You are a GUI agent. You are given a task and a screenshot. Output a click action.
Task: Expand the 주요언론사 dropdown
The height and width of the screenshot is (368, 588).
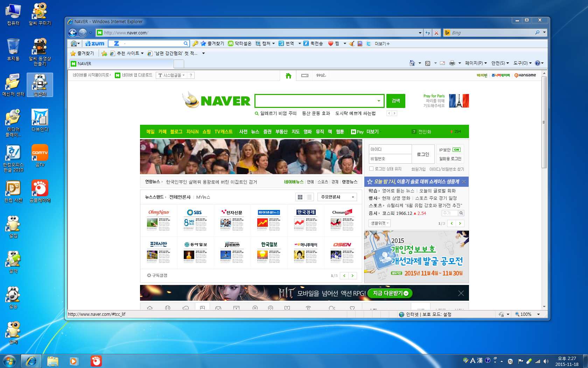click(337, 197)
